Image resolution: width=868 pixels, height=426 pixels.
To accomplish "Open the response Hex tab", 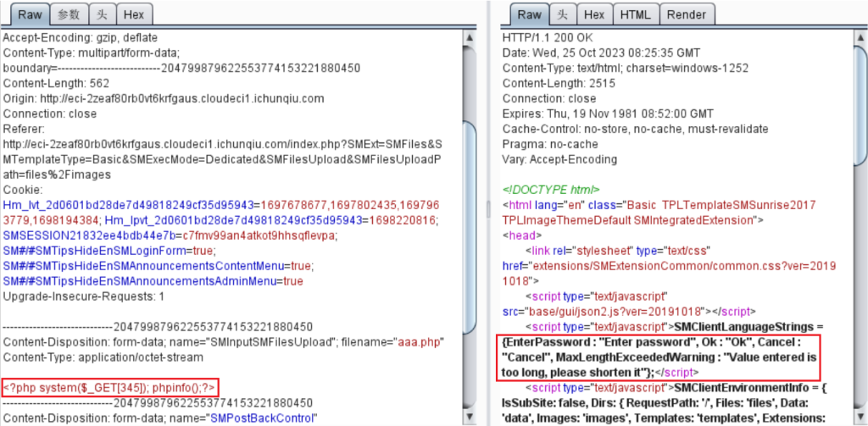I will [594, 14].
